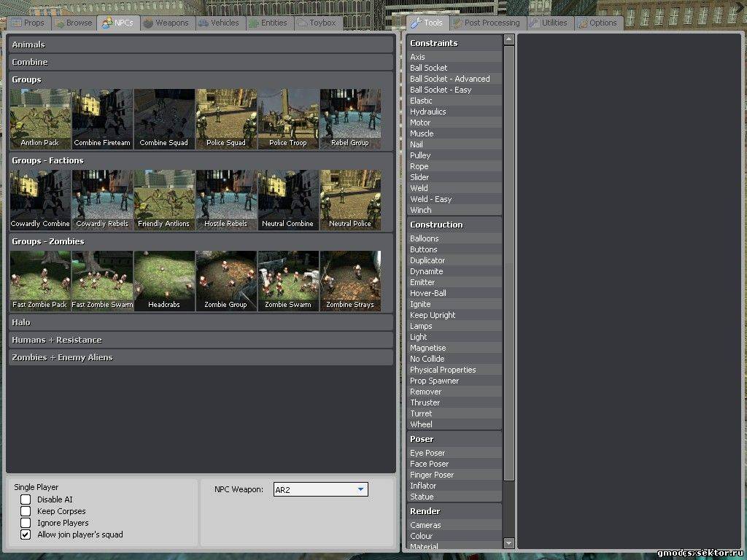Select the Police Squad thumbnail

pyautogui.click(x=226, y=119)
